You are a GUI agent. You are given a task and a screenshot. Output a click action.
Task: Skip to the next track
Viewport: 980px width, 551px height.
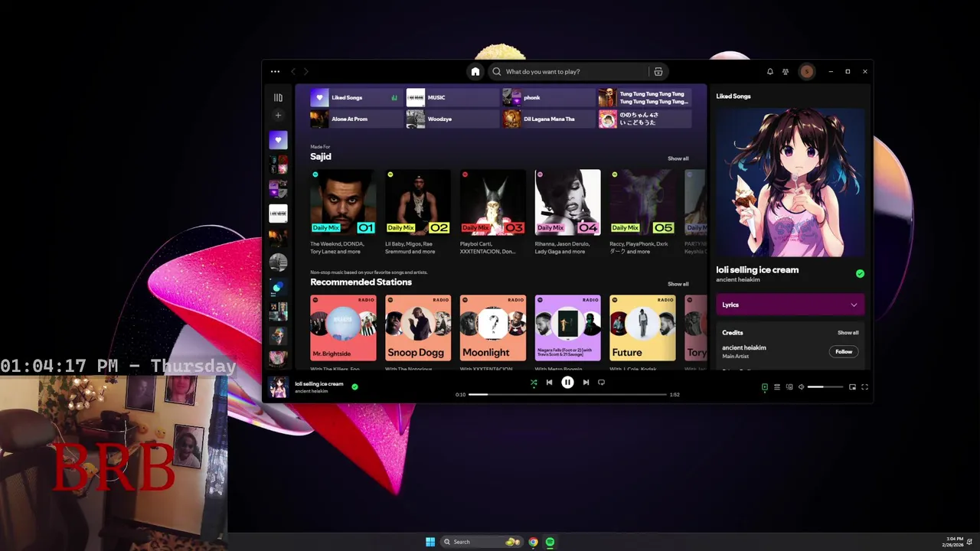(586, 383)
